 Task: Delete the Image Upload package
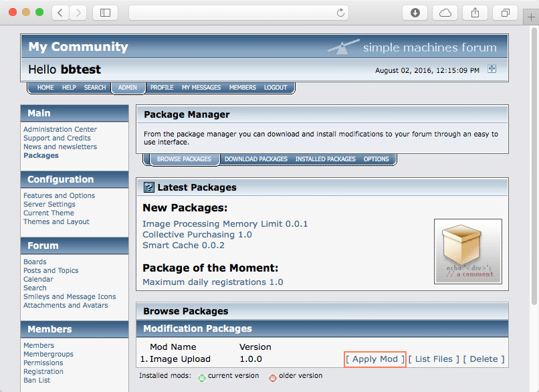click(x=483, y=359)
